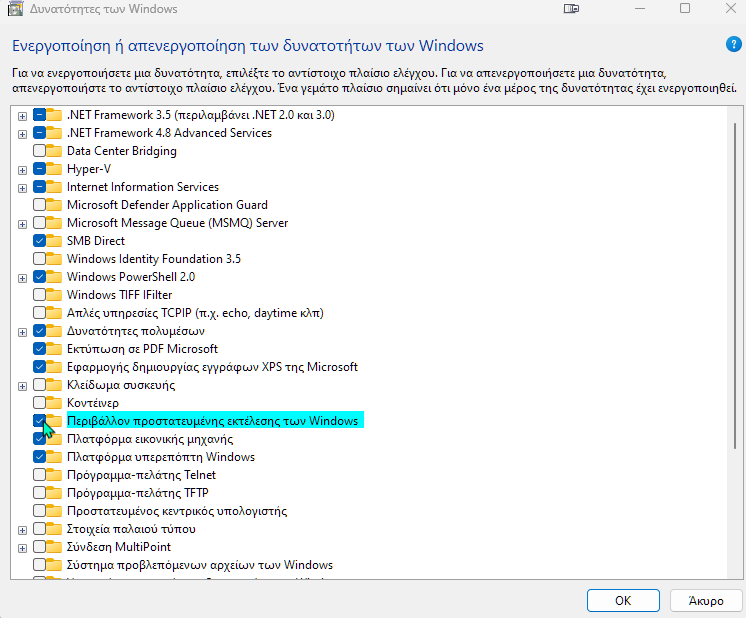Expand the .NET Framework 3.5 node

22,116
